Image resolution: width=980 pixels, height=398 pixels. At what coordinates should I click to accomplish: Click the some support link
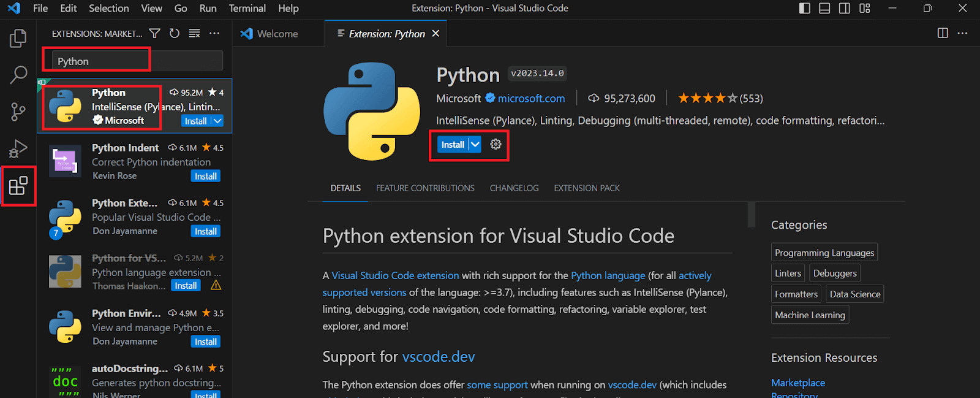point(497,385)
